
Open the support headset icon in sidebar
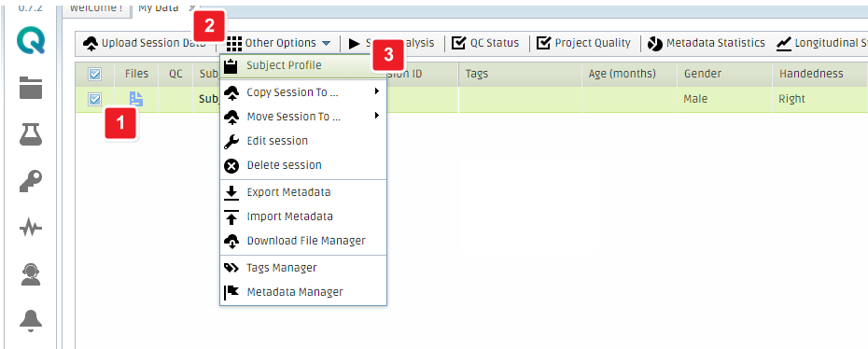click(31, 274)
